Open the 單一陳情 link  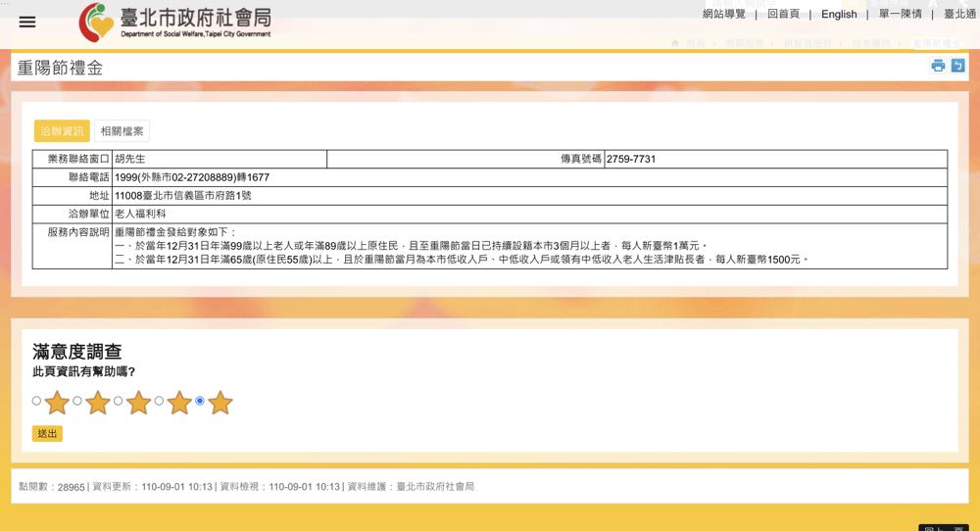click(900, 14)
